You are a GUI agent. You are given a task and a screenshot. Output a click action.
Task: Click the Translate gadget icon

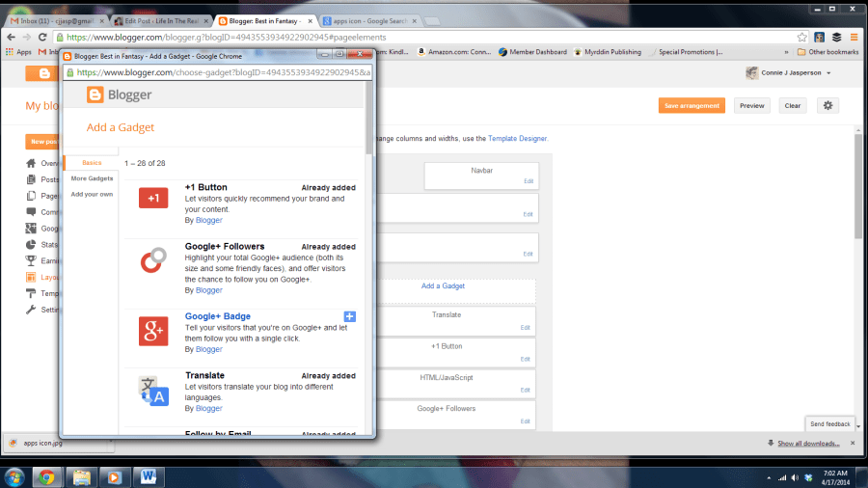(153, 391)
